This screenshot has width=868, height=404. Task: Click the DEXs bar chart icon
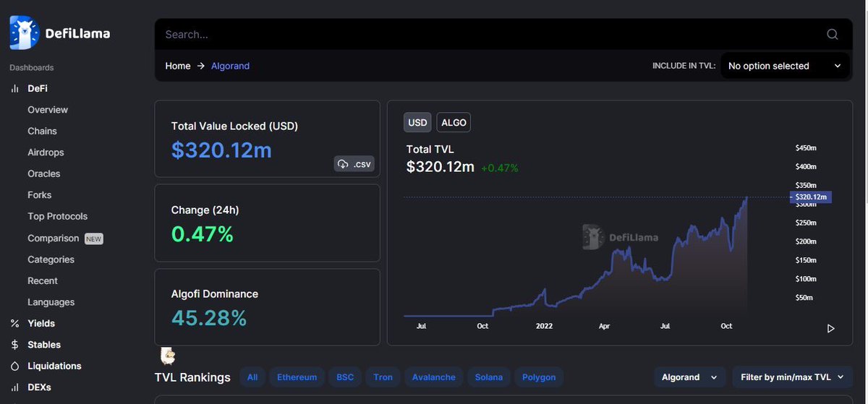(15, 387)
